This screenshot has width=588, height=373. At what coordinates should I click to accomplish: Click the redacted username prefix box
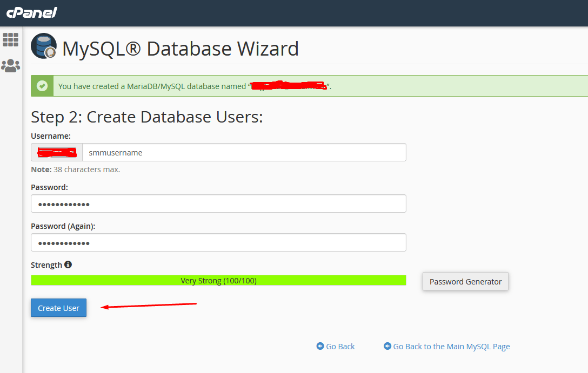click(57, 152)
